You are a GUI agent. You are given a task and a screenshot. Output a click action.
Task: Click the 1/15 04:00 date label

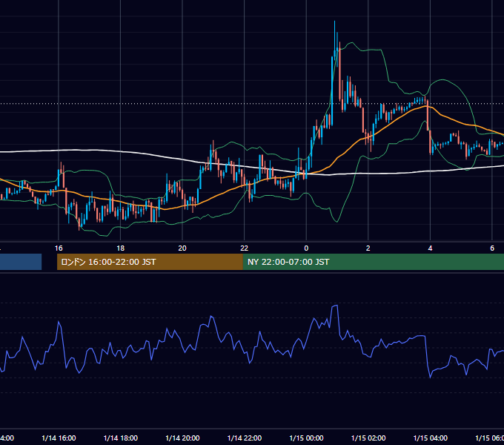(x=431, y=438)
